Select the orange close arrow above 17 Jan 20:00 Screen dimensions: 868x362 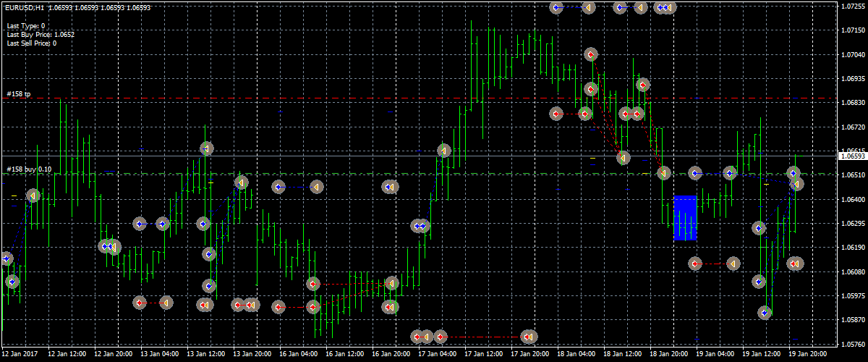[x=529, y=337]
